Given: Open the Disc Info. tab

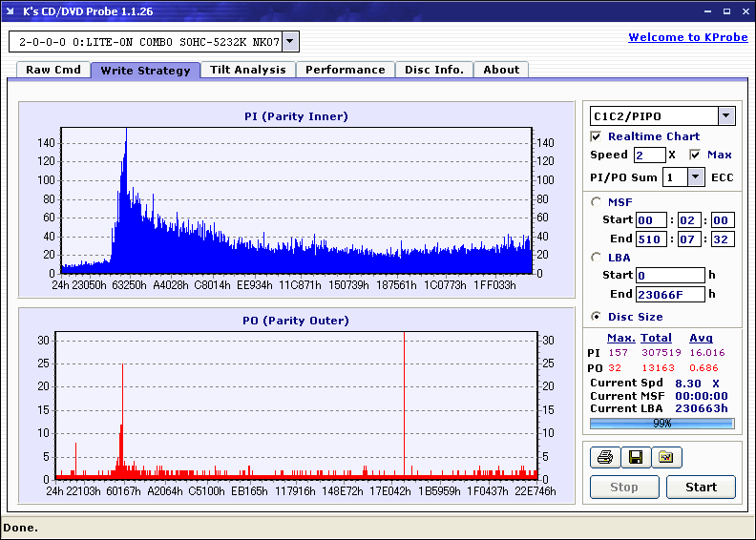Looking at the screenshot, I should click(433, 70).
